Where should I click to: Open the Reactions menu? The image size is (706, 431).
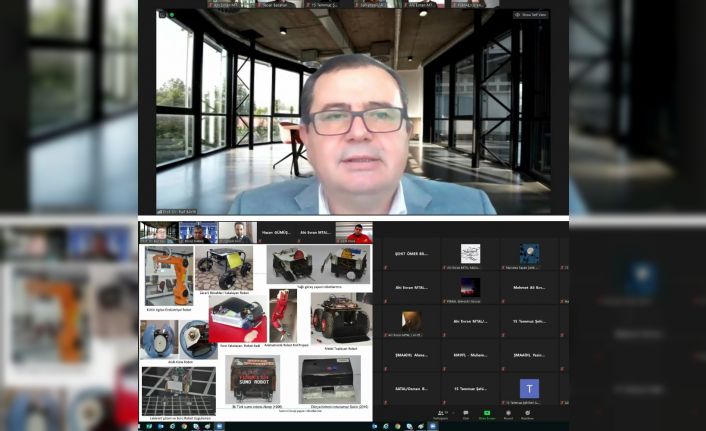[x=528, y=413]
